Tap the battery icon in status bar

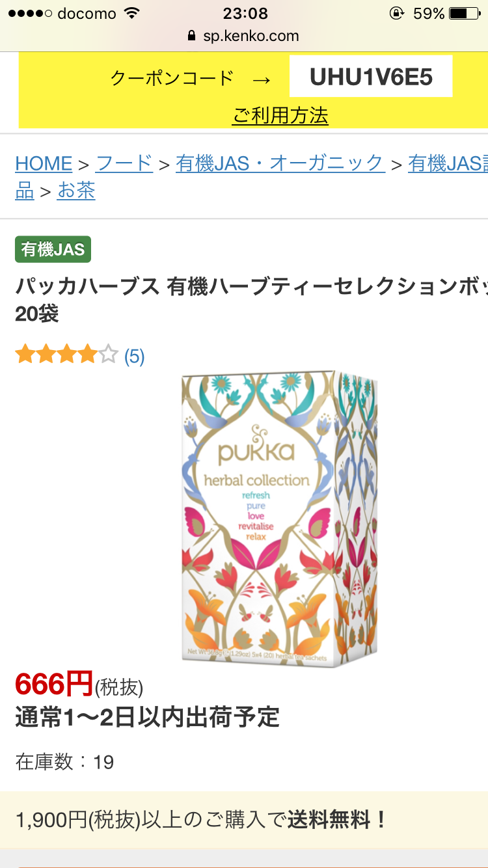coord(463,14)
